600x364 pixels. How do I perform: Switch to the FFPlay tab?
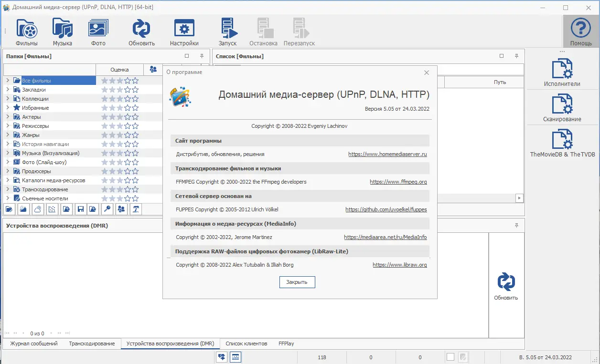click(x=286, y=343)
